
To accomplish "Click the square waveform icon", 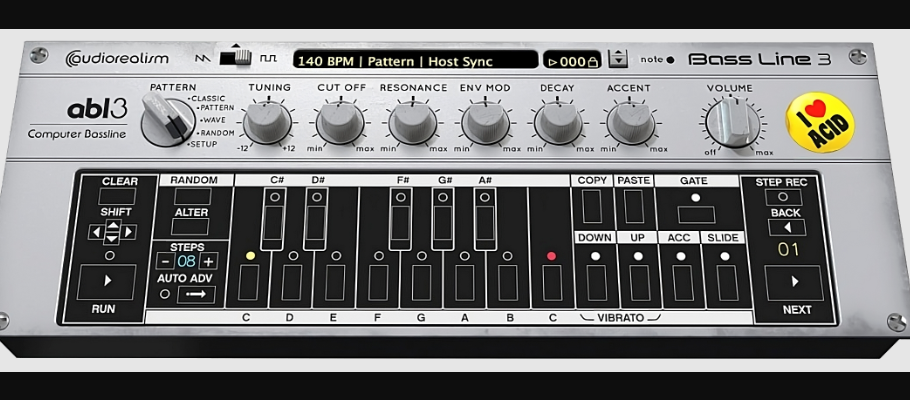I will (x=268, y=58).
